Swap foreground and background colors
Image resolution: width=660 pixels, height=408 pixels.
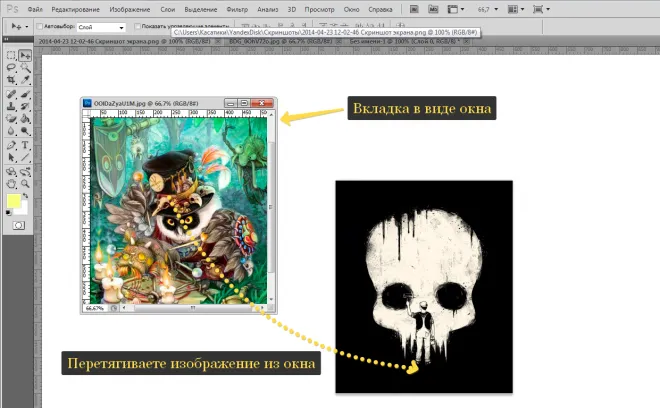[26, 196]
